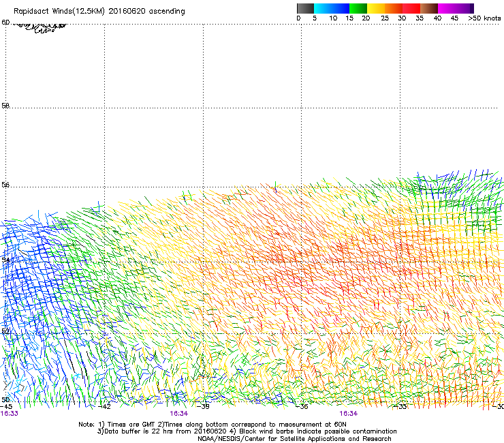
Task: Click the latitude label '50'
Action: 5,399
